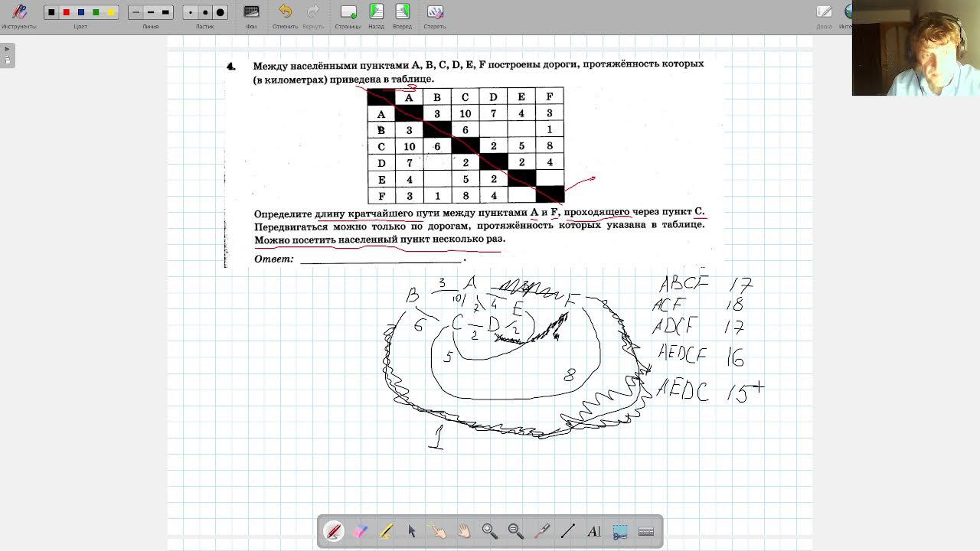Open the Фон background options

point(251,15)
